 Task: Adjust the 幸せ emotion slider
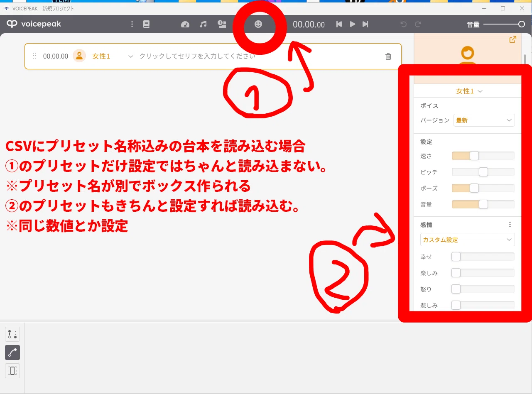point(483,257)
